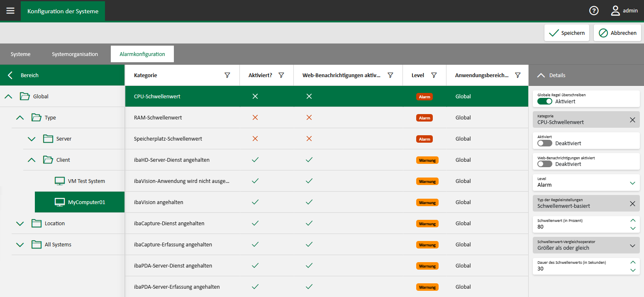Enable the Aktiviert toggle switch
Image resolution: width=644 pixels, height=297 pixels.
(x=545, y=143)
